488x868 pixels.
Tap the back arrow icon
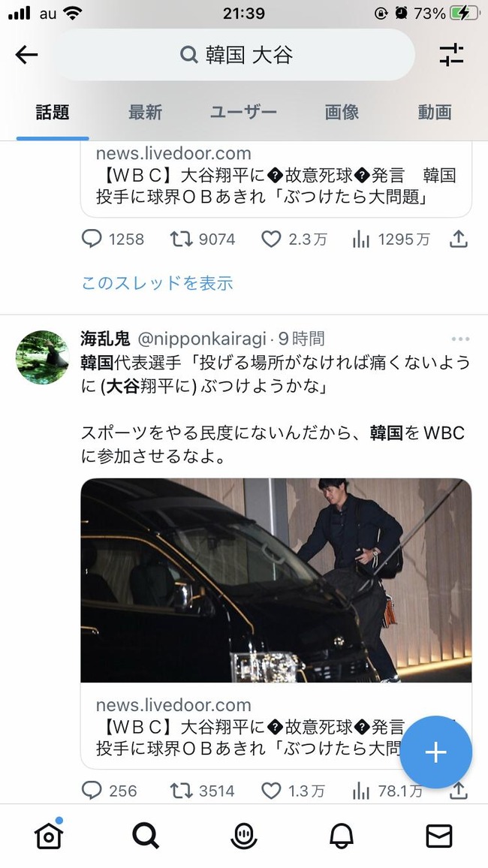[x=26, y=55]
